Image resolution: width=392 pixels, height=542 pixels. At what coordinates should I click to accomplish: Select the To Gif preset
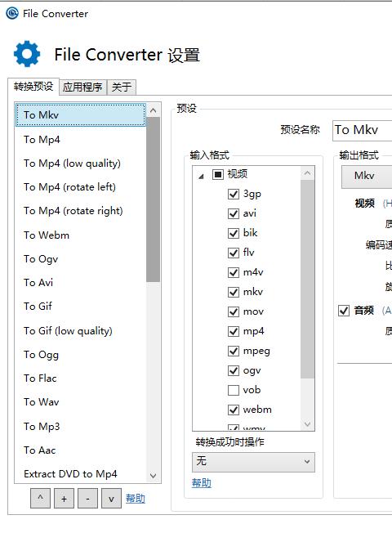point(81,307)
